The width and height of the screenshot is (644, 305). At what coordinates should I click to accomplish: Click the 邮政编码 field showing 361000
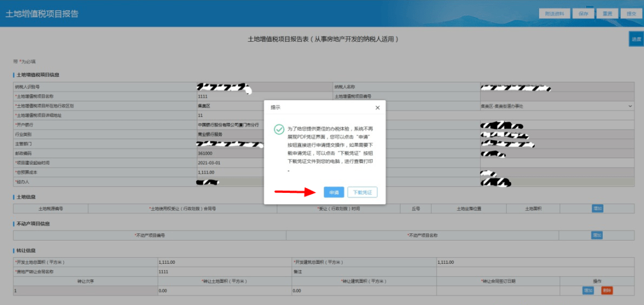coord(264,153)
